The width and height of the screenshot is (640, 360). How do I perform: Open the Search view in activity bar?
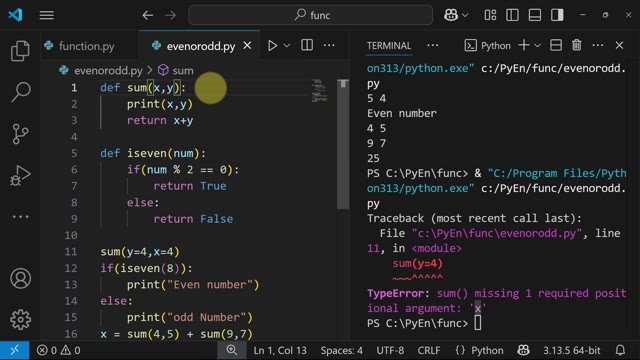[20, 92]
